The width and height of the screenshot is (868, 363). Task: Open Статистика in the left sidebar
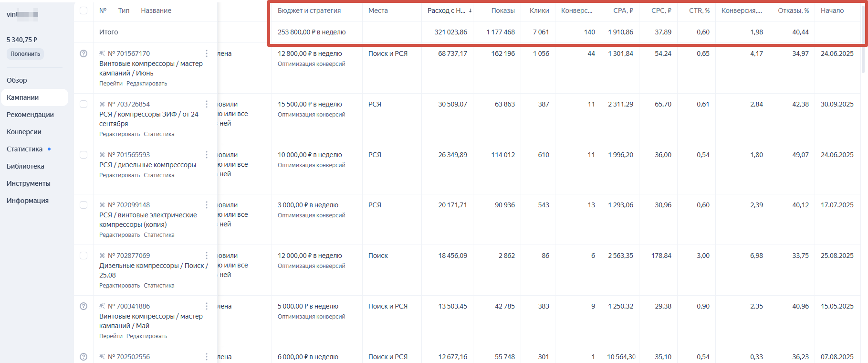point(25,149)
